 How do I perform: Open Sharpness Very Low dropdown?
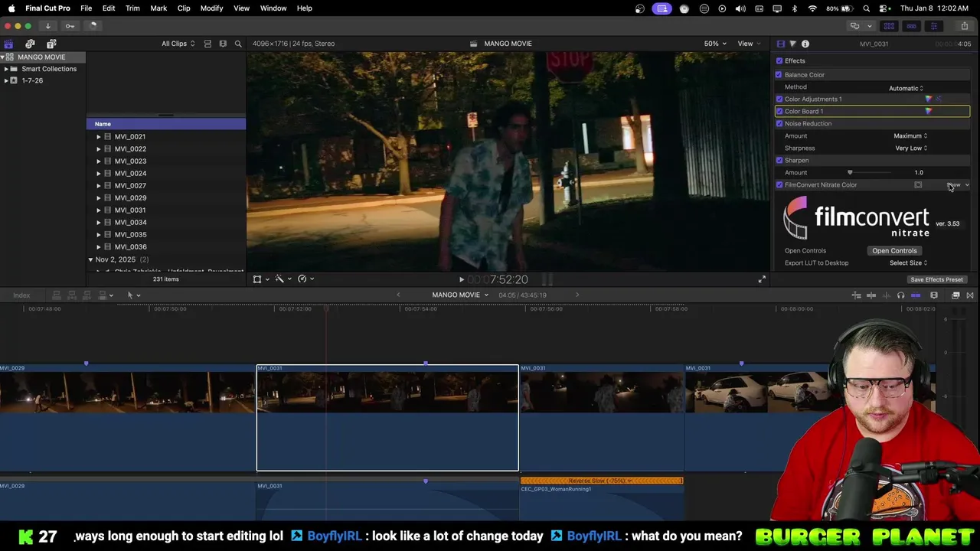coord(911,148)
